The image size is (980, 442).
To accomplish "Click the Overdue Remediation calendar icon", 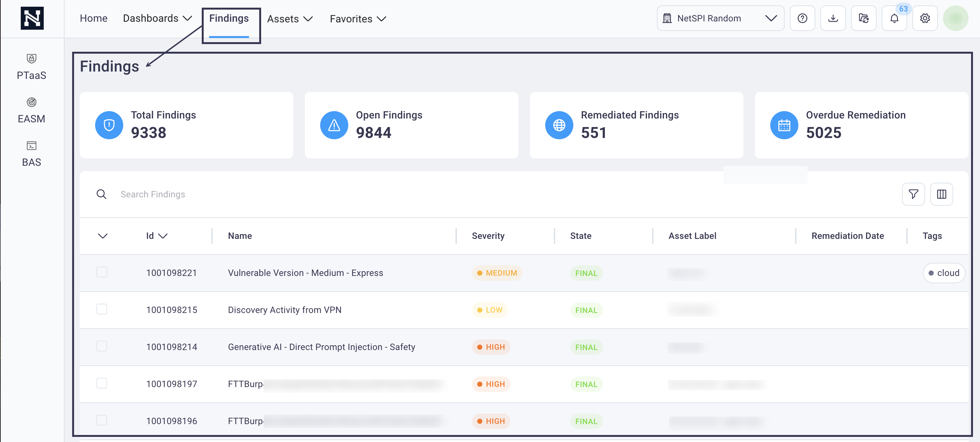I will (x=784, y=125).
